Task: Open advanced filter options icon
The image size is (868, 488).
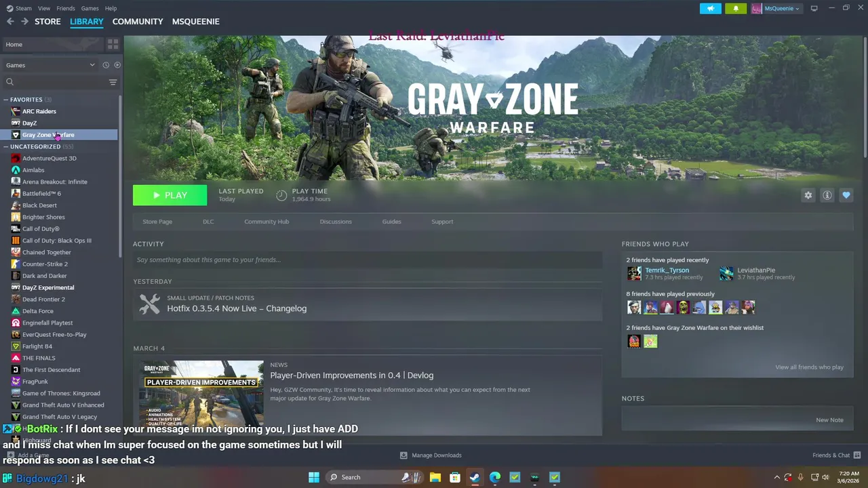Action: pyautogui.click(x=113, y=82)
